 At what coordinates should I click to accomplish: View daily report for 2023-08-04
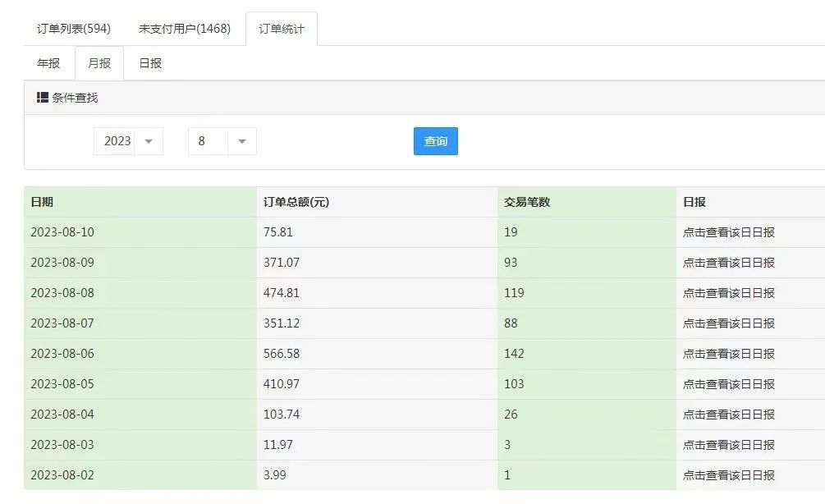click(x=730, y=414)
